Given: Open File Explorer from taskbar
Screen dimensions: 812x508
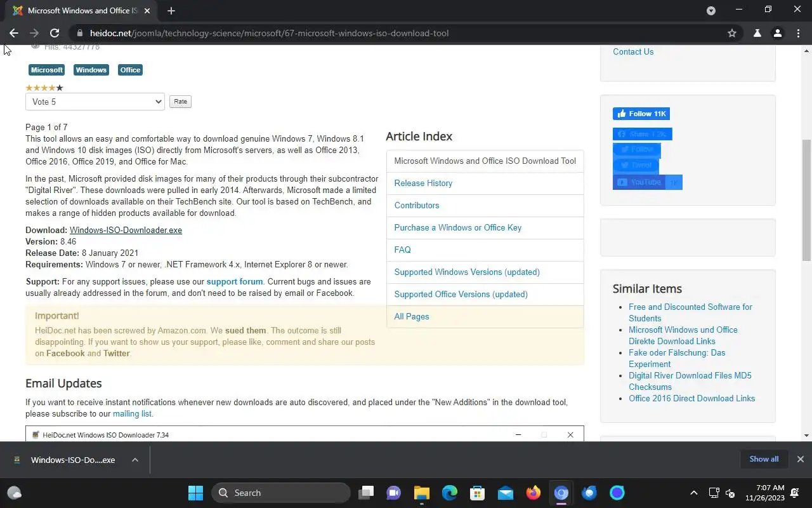Looking at the screenshot, I should 422,493.
